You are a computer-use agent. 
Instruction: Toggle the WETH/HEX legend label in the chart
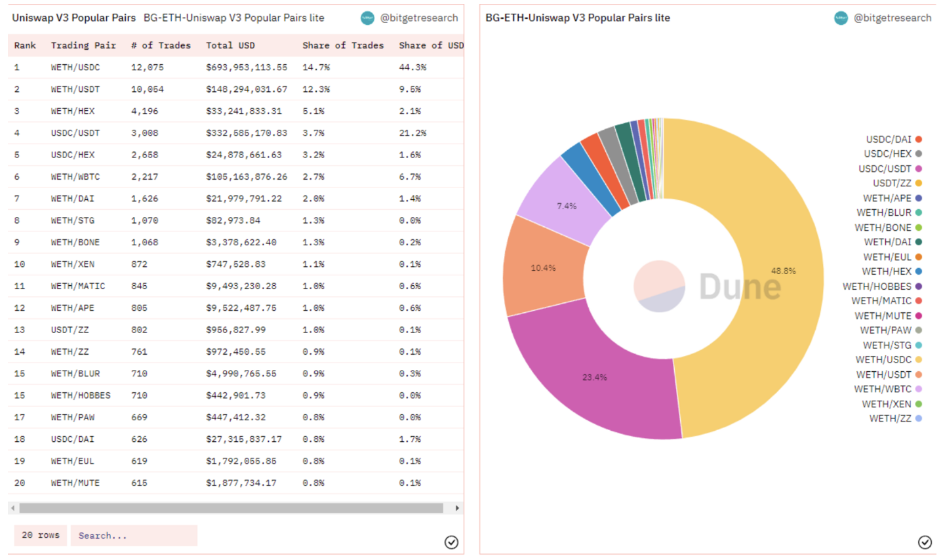pyautogui.click(x=887, y=271)
